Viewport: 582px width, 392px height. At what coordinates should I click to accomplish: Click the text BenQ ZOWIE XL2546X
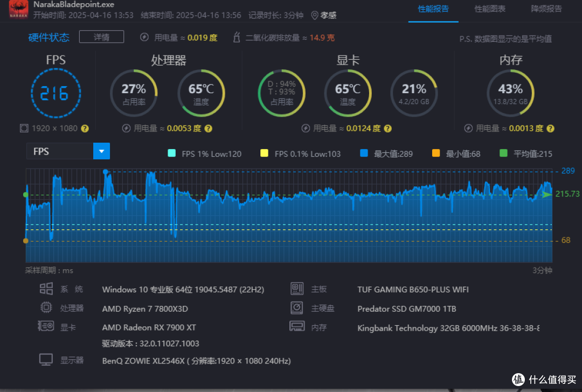[x=143, y=361]
